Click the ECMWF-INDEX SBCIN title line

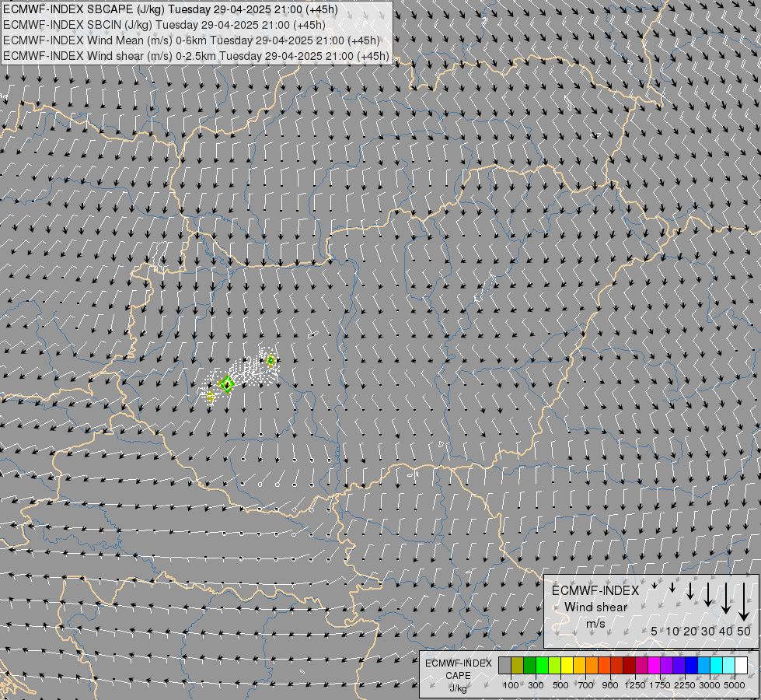pyautogui.click(x=164, y=24)
